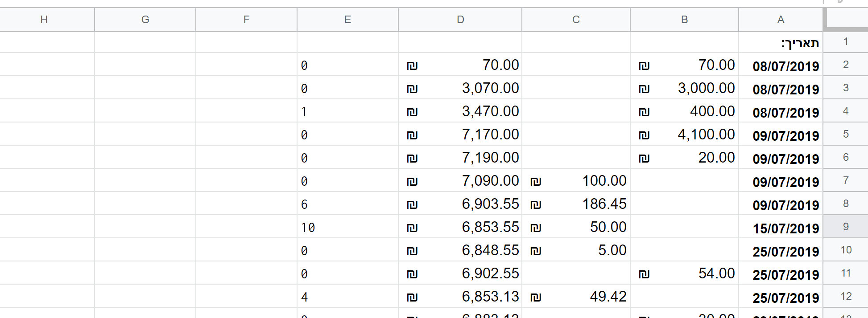Select column B header
Image resolution: width=868 pixels, height=318 pixels.
click(684, 20)
